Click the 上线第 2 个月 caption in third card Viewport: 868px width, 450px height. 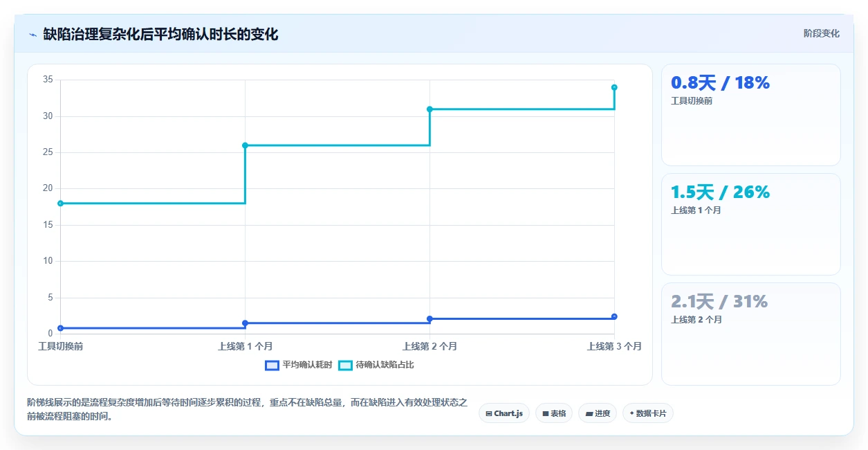pos(696,320)
